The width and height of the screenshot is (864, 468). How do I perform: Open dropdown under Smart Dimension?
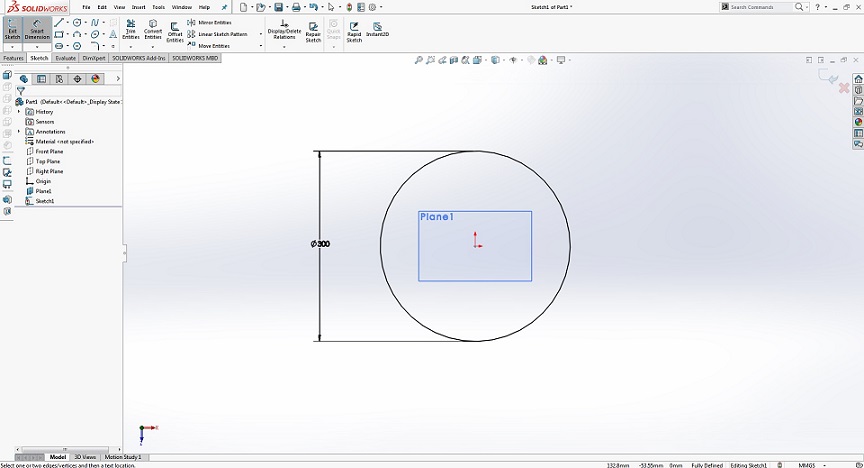[37, 47]
